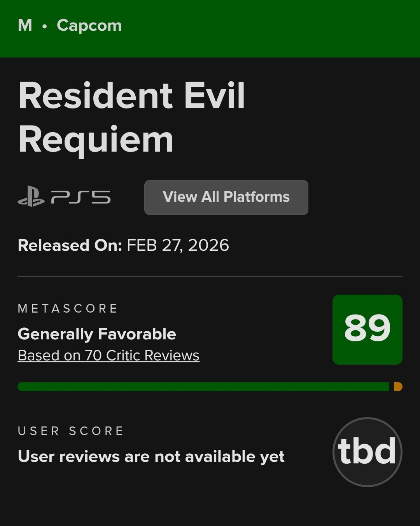Screen dimensions: 420x526
Task: Click the green positive reviews bar segment
Action: [x=203, y=386]
